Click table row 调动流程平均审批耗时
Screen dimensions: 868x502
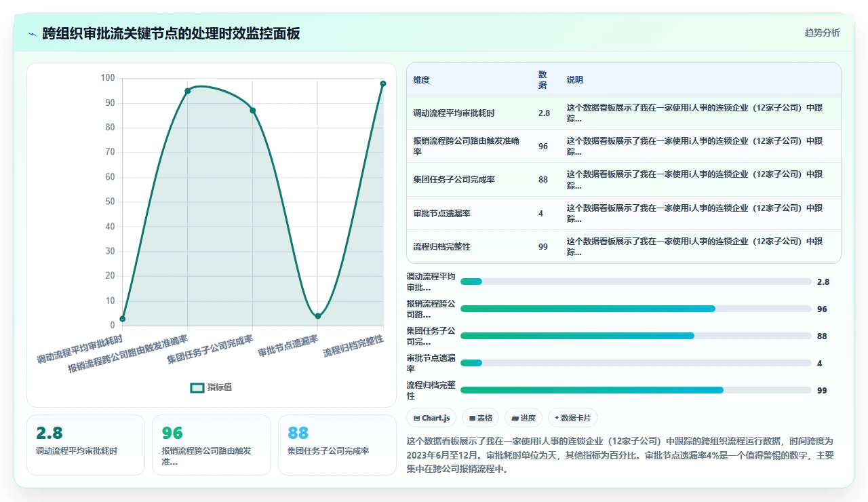click(624, 113)
